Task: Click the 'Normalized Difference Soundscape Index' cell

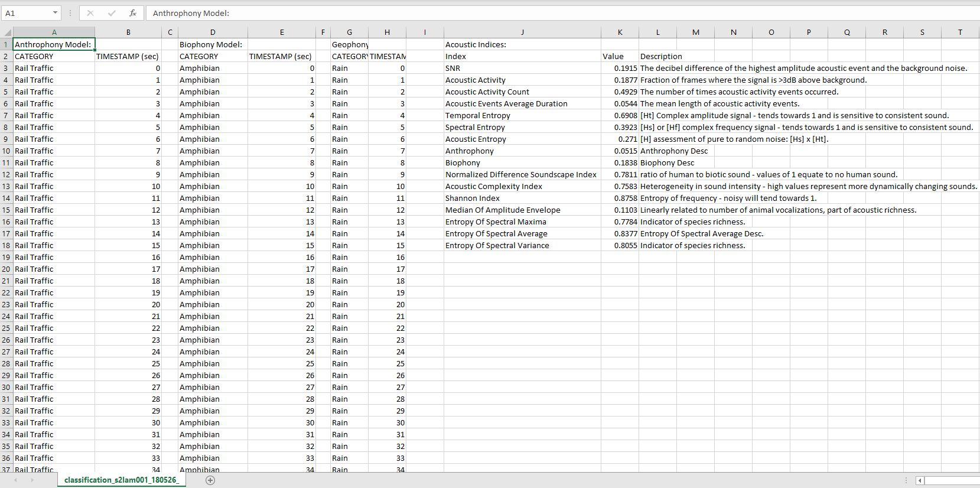Action: pos(522,174)
